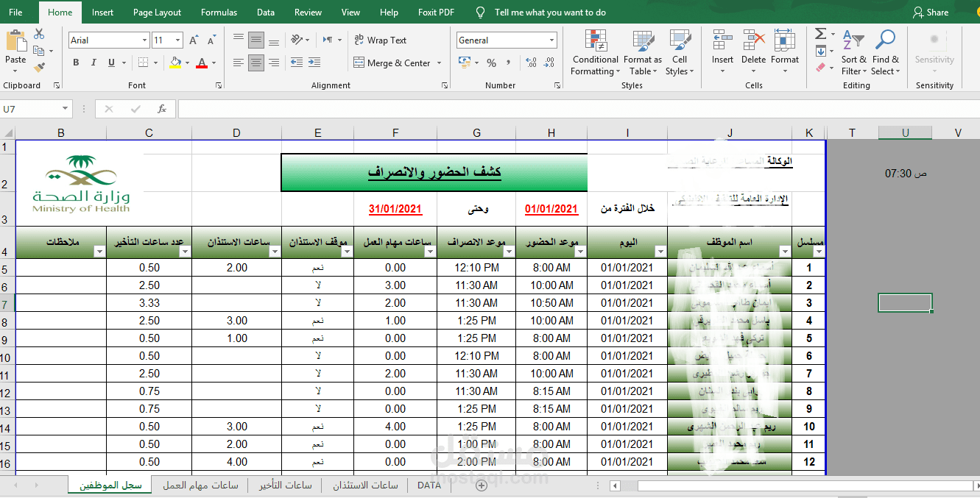Click the Insert Function fx icon

pos(162,109)
